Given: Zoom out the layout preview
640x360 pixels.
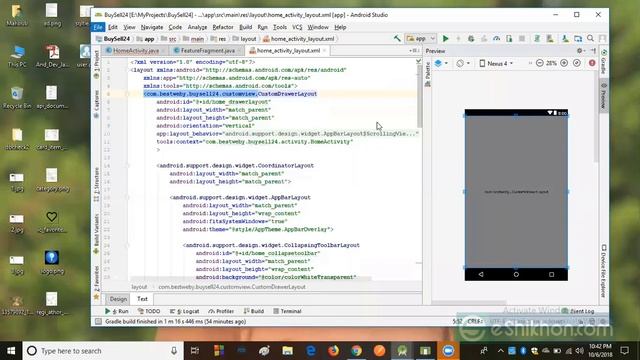Looking at the screenshot, I should 540,63.
